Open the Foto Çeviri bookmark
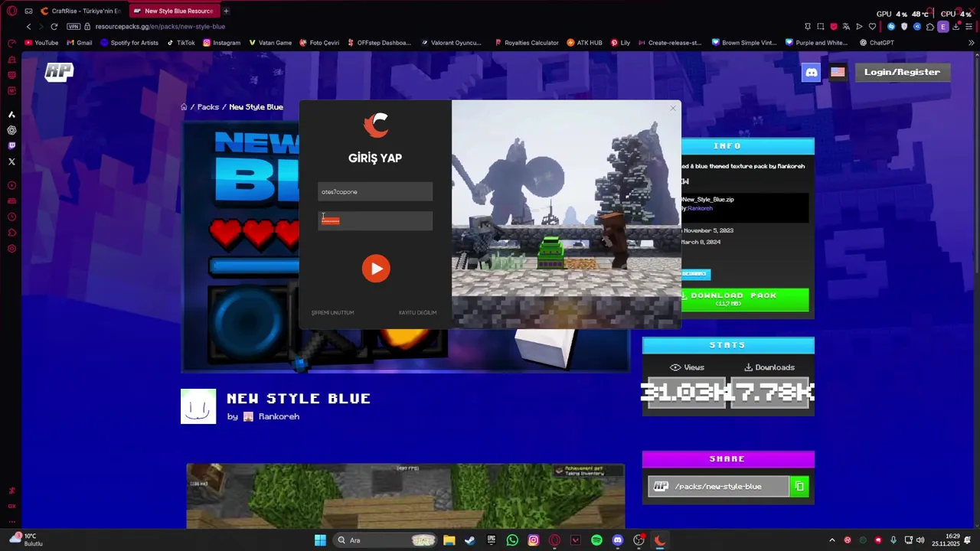 click(x=319, y=43)
